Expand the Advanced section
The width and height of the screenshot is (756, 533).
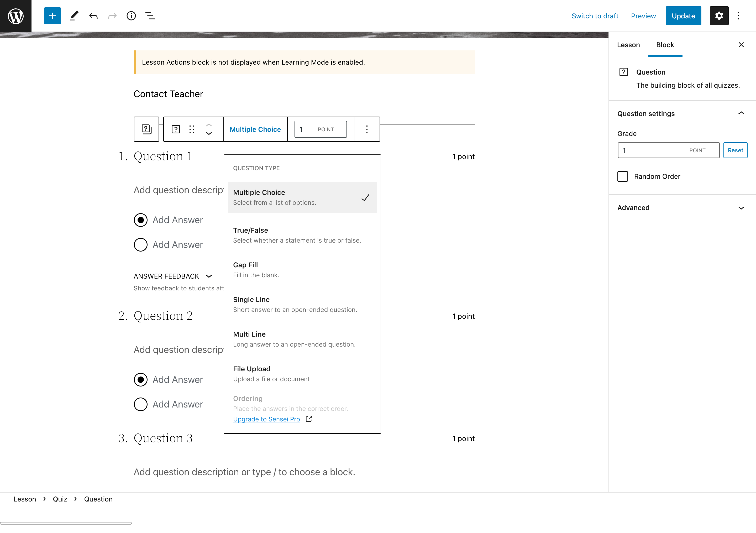[x=741, y=207]
